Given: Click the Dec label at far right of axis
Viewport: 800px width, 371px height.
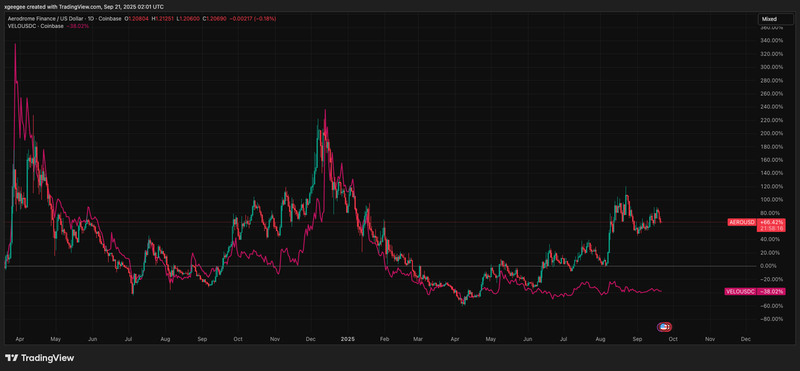Looking at the screenshot, I should click(x=745, y=338).
